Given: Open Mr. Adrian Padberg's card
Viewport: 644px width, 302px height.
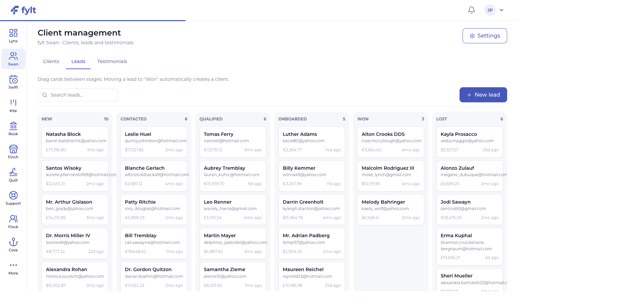Looking at the screenshot, I should [x=312, y=243].
